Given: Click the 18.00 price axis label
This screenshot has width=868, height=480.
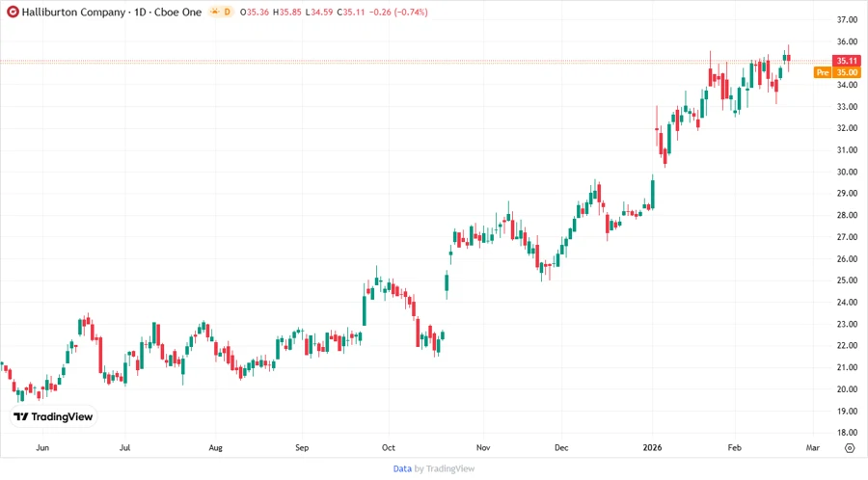Looking at the screenshot, I should click(x=847, y=433).
